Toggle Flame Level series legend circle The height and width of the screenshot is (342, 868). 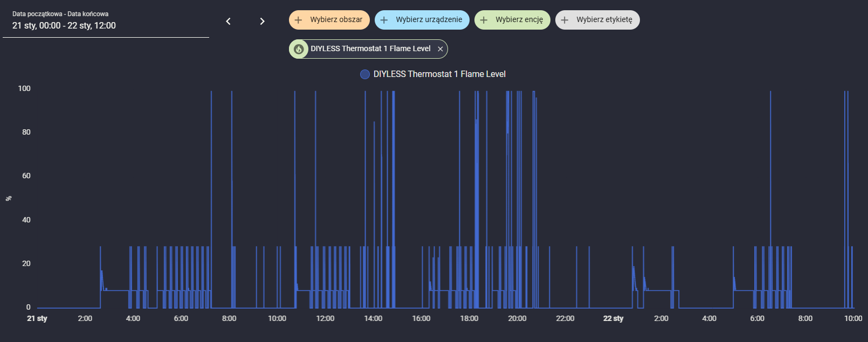[365, 74]
